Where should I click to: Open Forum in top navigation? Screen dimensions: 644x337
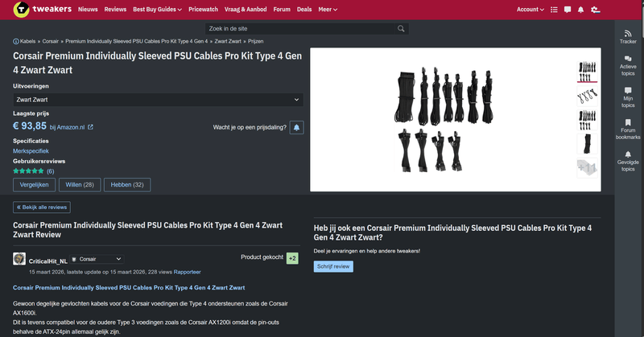tap(282, 9)
